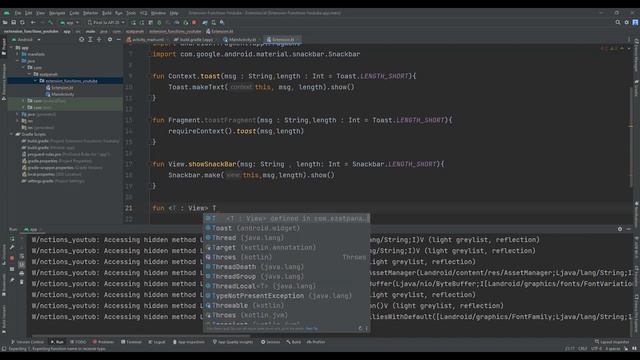Click the Sync/reload toolbar icon
Screen dimensions: 640x360
[x=22, y=22]
